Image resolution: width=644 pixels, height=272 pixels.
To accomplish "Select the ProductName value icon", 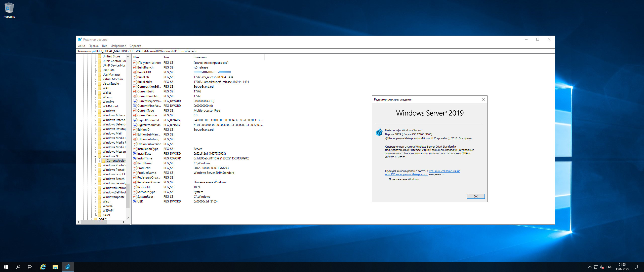I will click(x=135, y=173).
